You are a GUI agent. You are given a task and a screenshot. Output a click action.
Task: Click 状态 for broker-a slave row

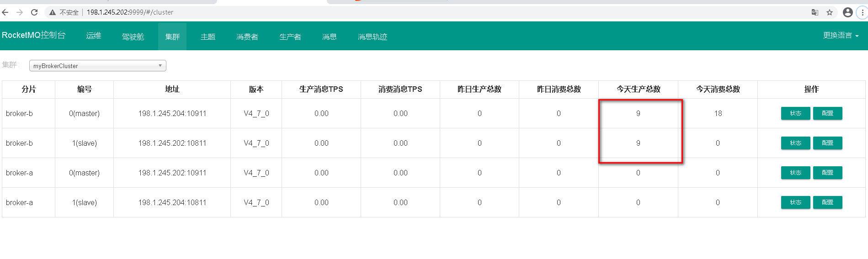[795, 202]
